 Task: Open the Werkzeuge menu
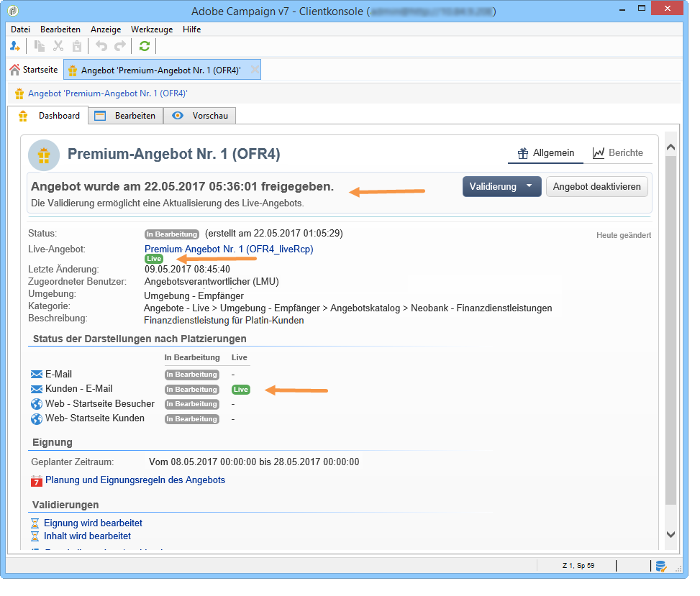coord(152,29)
